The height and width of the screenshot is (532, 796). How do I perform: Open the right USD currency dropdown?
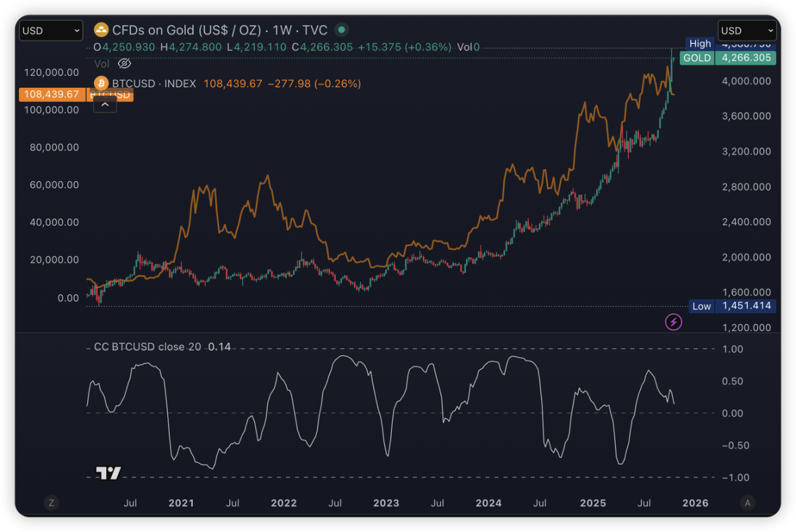point(747,30)
